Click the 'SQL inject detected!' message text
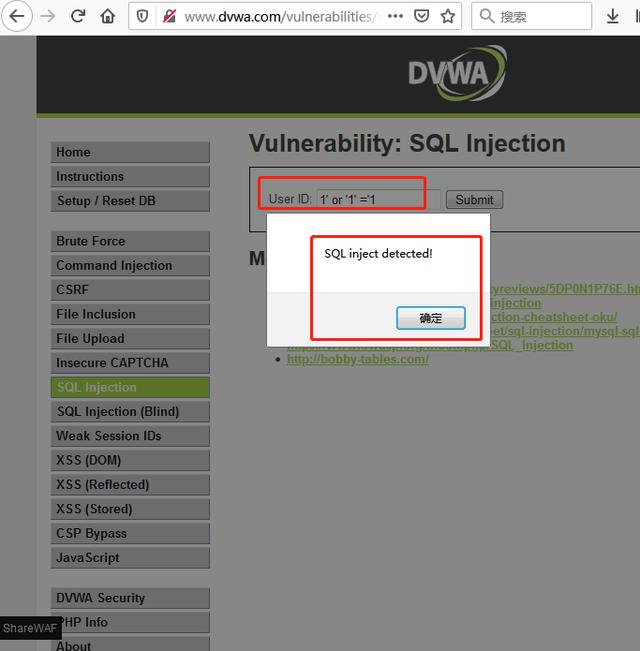Screen dimensions: 640x651 pos(378,254)
